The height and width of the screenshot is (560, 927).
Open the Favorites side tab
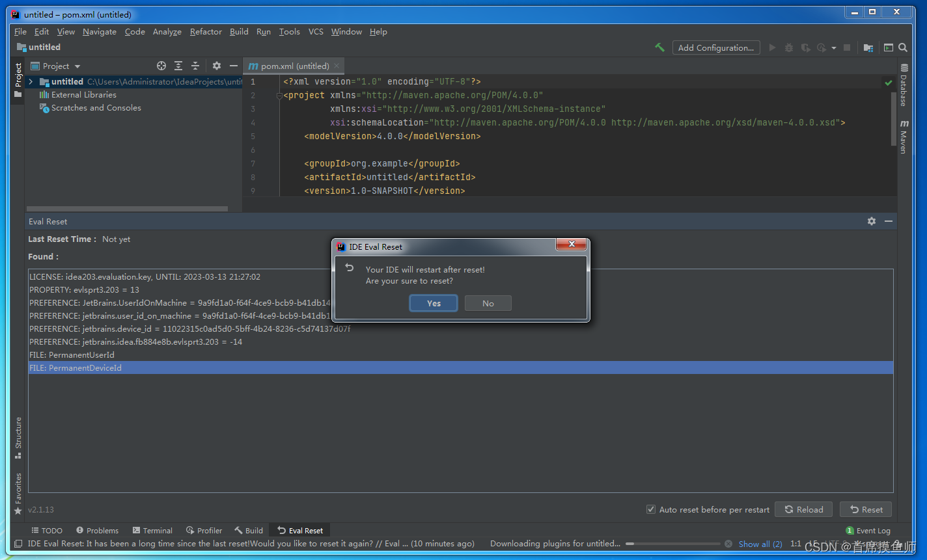18,494
